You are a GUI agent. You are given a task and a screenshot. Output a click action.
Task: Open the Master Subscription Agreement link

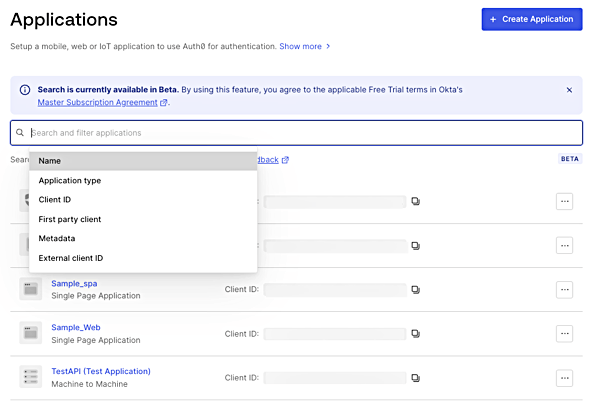[98, 103]
